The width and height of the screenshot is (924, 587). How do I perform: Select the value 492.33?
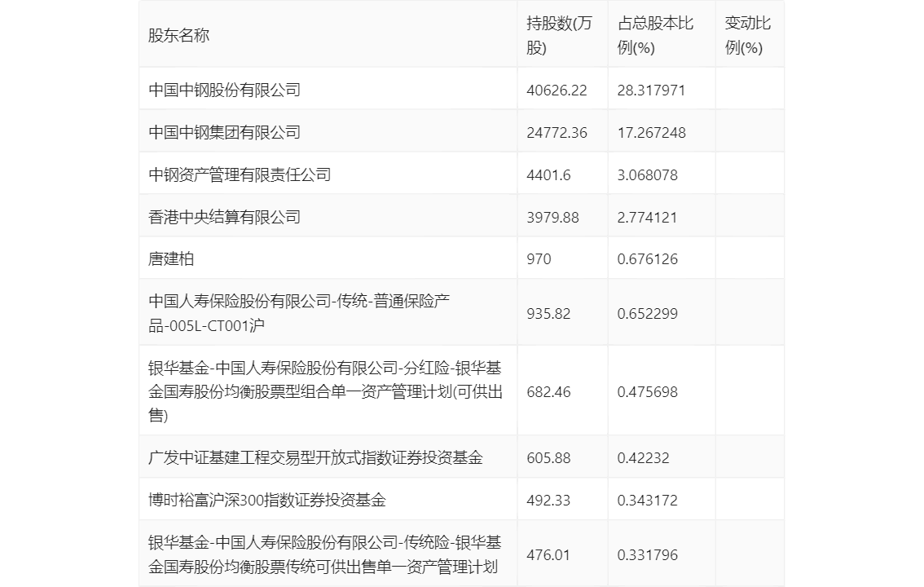click(548, 501)
